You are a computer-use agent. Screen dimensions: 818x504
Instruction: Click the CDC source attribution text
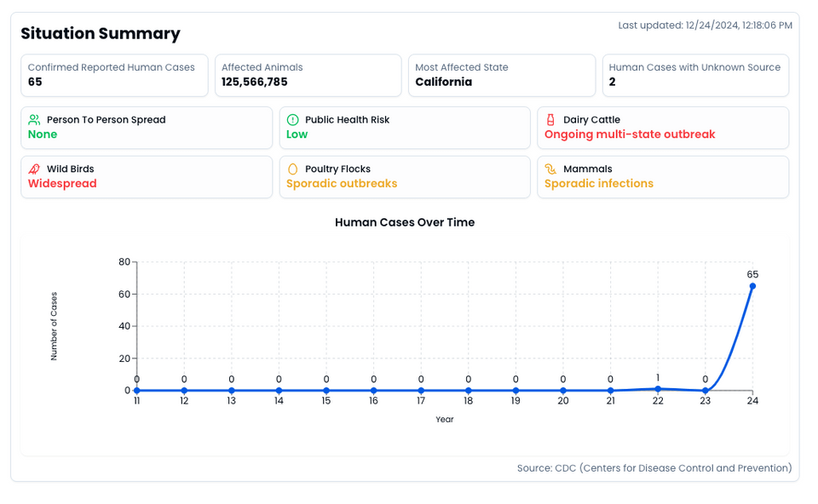pos(654,468)
